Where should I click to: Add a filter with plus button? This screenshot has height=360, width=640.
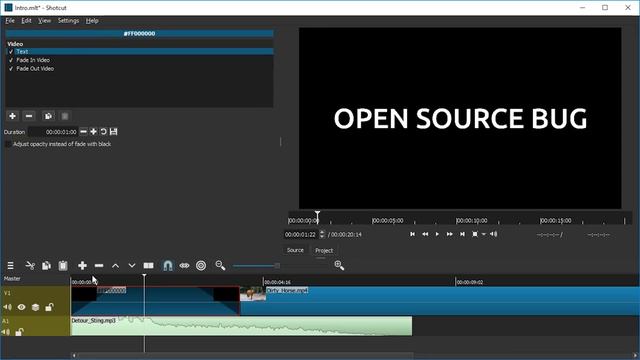pyautogui.click(x=13, y=116)
